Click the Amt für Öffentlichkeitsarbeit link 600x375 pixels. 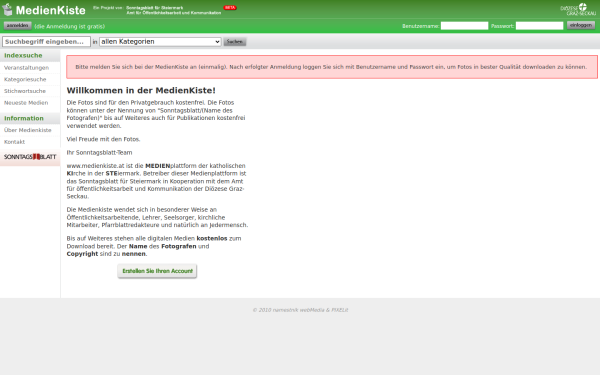pyautogui.click(x=174, y=13)
